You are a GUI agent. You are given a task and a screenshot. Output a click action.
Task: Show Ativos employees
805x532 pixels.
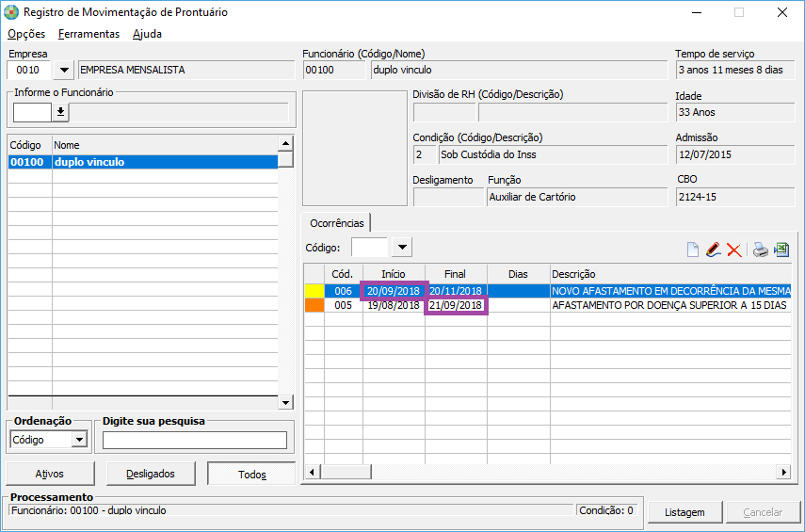click(x=50, y=474)
